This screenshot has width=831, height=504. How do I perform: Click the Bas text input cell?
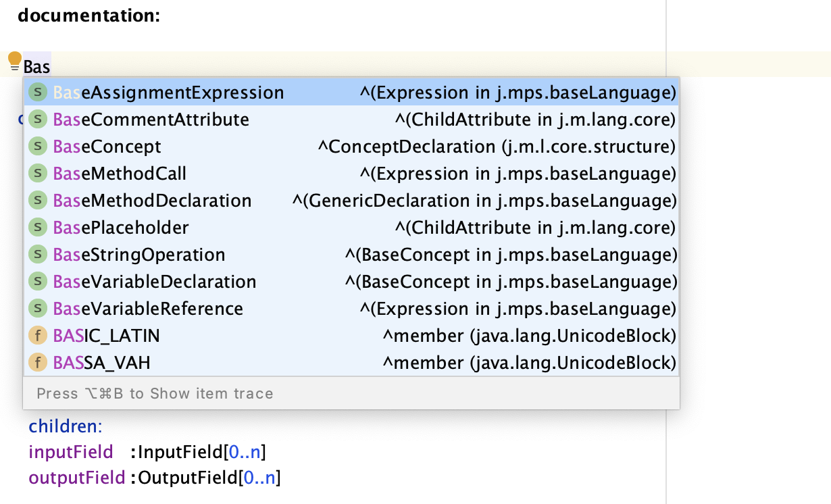[36, 66]
